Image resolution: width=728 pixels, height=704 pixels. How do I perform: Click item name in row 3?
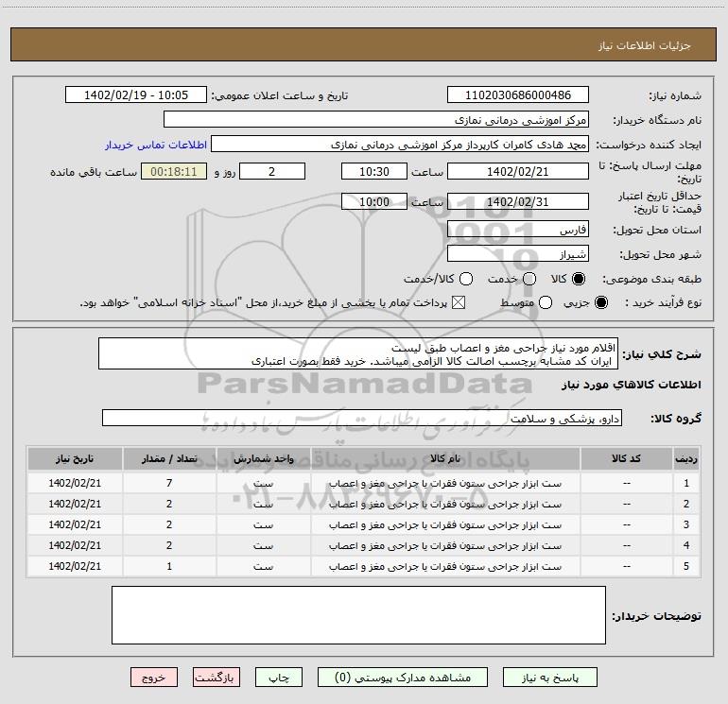[x=445, y=524]
